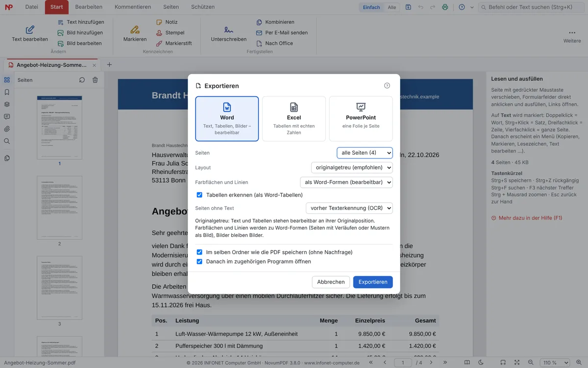The image size is (588, 368).
Task: Open the page thumbnails sidebar icon
Action: 7,79
